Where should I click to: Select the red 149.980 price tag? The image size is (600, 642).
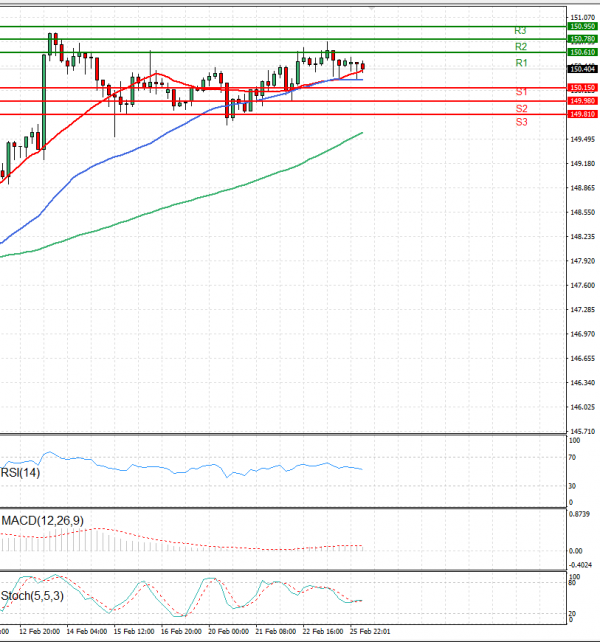pos(582,101)
